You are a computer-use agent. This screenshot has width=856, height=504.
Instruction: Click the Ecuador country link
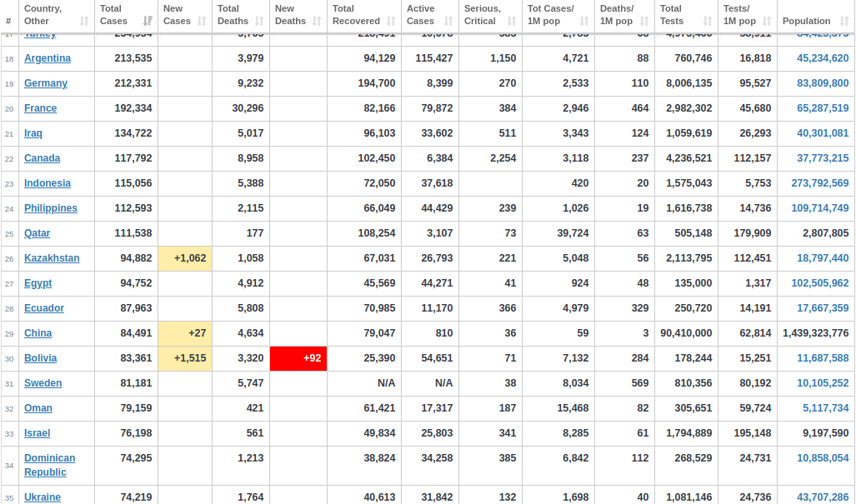(x=44, y=309)
